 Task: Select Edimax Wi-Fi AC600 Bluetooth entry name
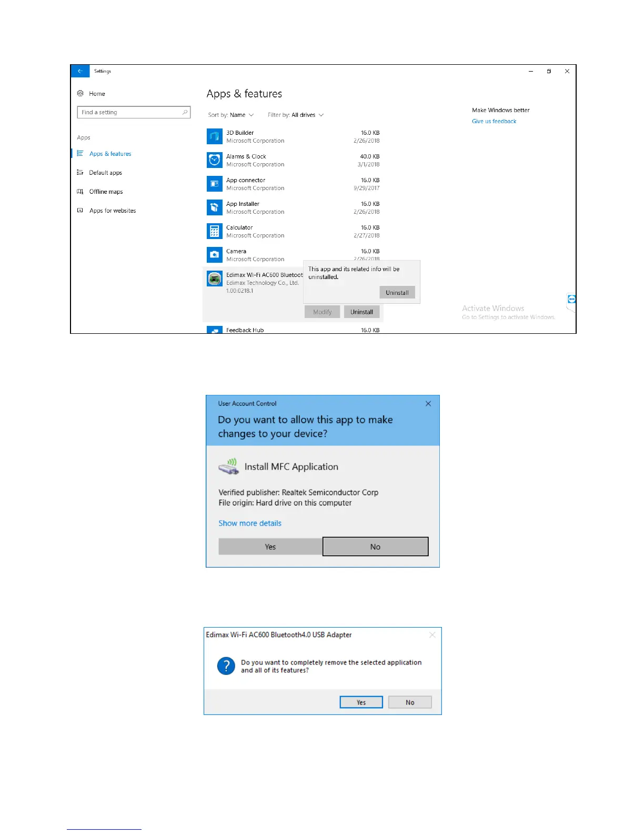[265, 275]
